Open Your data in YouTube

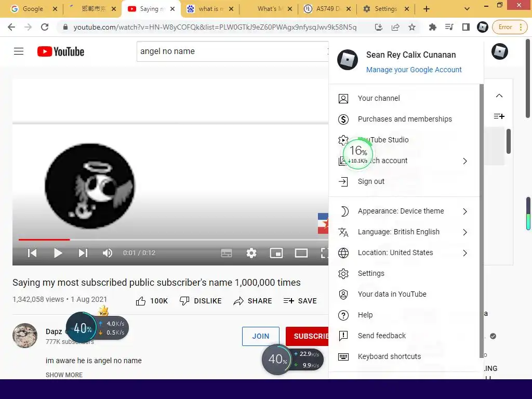[404, 294]
